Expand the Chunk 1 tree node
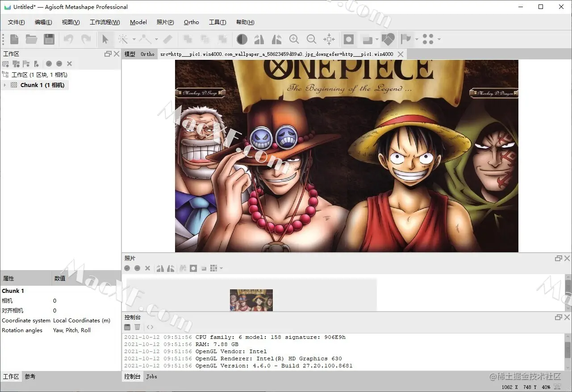 click(4, 85)
